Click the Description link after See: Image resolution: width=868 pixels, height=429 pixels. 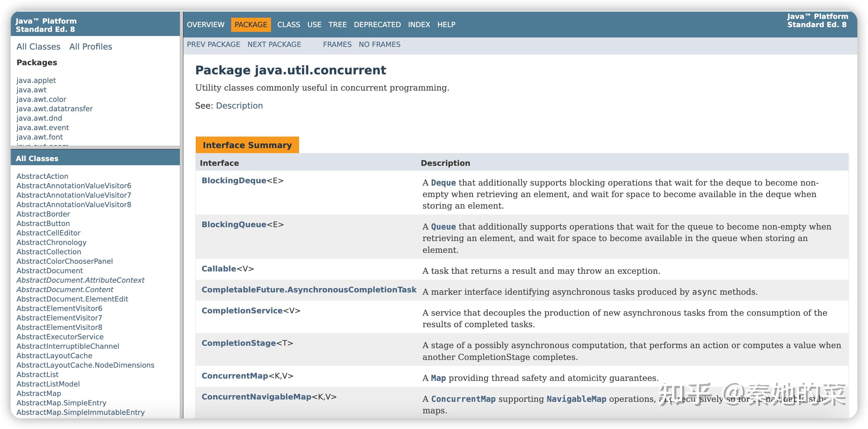(x=239, y=106)
